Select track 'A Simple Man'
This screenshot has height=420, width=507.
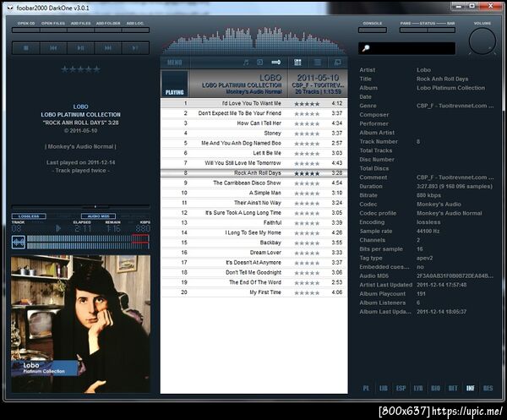[254, 193]
